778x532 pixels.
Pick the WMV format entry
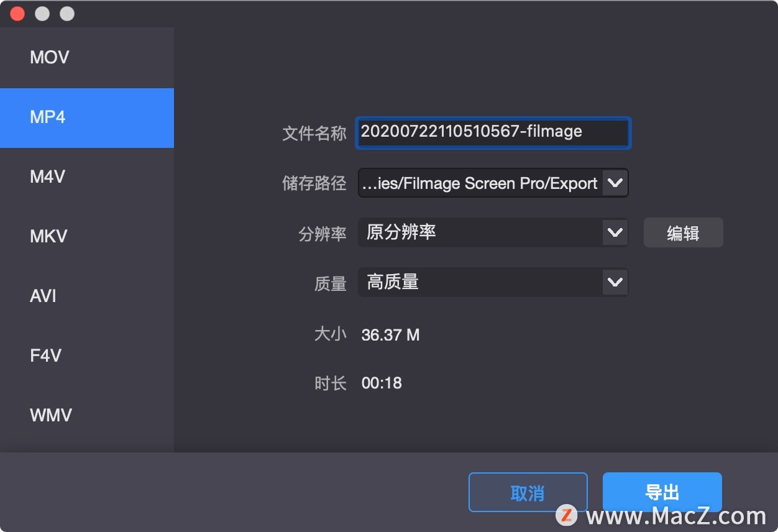[x=87, y=416]
